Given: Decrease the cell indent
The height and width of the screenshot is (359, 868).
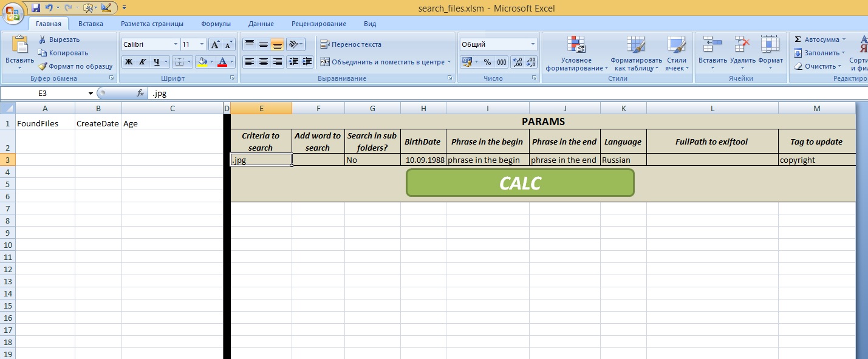Looking at the screenshot, I should click(294, 61).
